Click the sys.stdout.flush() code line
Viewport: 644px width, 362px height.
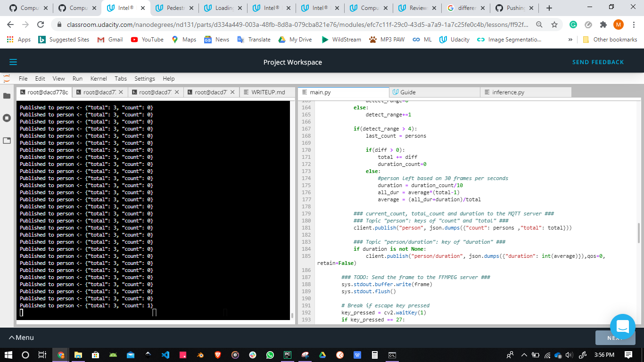click(369, 291)
